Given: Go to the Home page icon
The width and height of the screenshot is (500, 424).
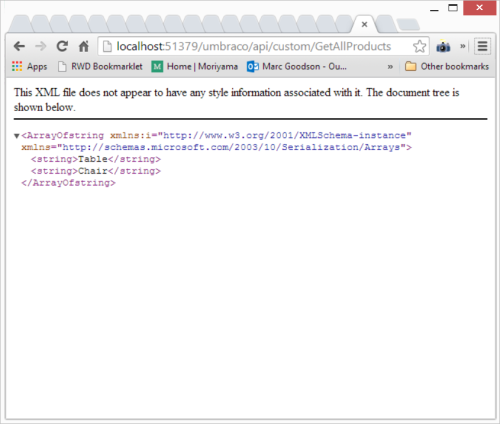Looking at the screenshot, I should point(84,46).
